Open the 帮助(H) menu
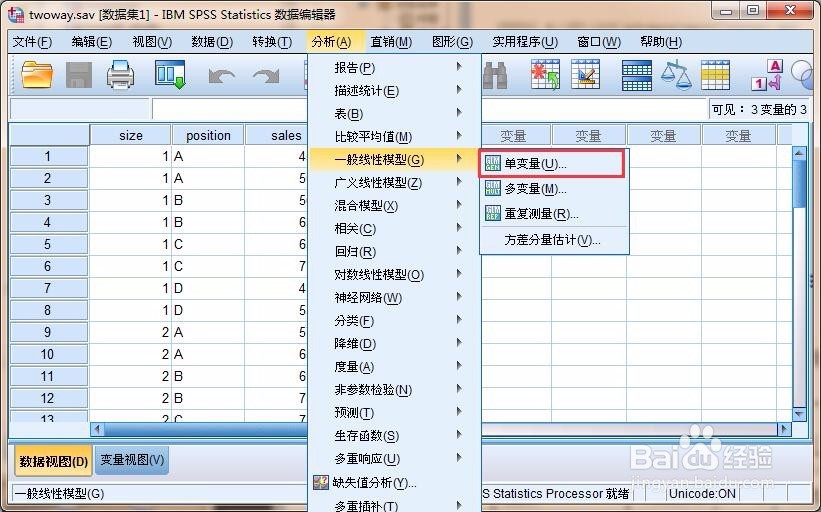The width and height of the screenshot is (821, 512). (x=661, y=42)
